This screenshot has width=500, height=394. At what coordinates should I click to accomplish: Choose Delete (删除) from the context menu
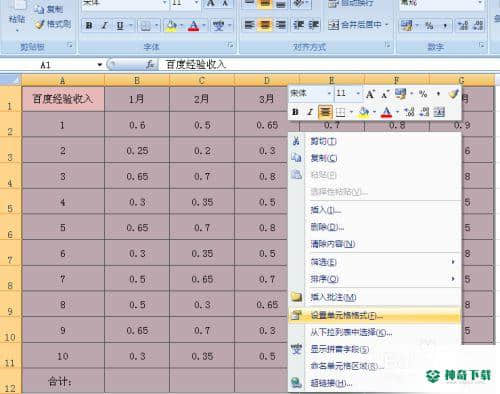tap(375, 227)
